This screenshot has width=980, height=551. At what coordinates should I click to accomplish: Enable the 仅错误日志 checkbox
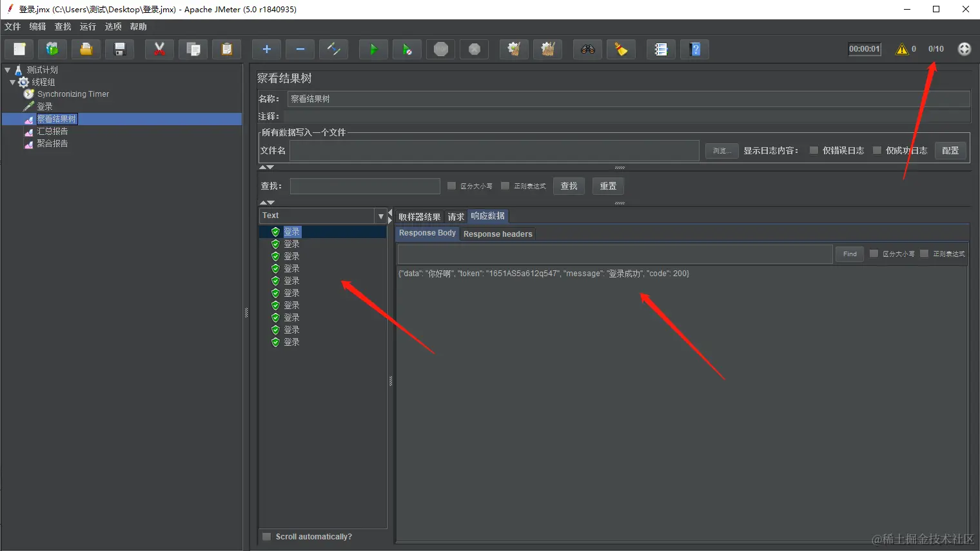(x=814, y=150)
